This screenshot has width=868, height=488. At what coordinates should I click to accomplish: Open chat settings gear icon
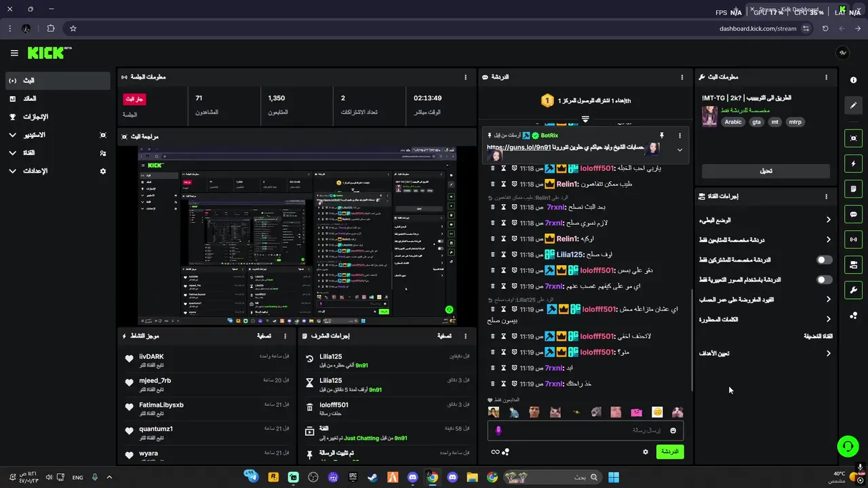tap(646, 452)
